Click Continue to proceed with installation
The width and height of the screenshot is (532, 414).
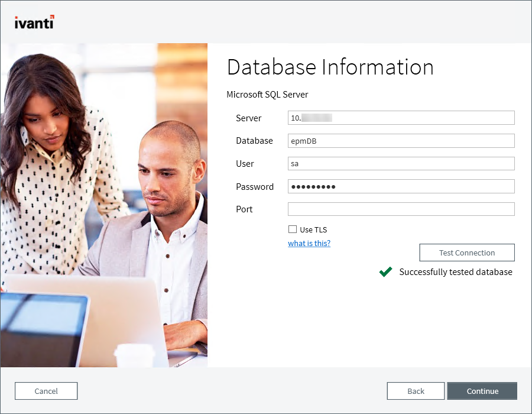[x=482, y=391]
